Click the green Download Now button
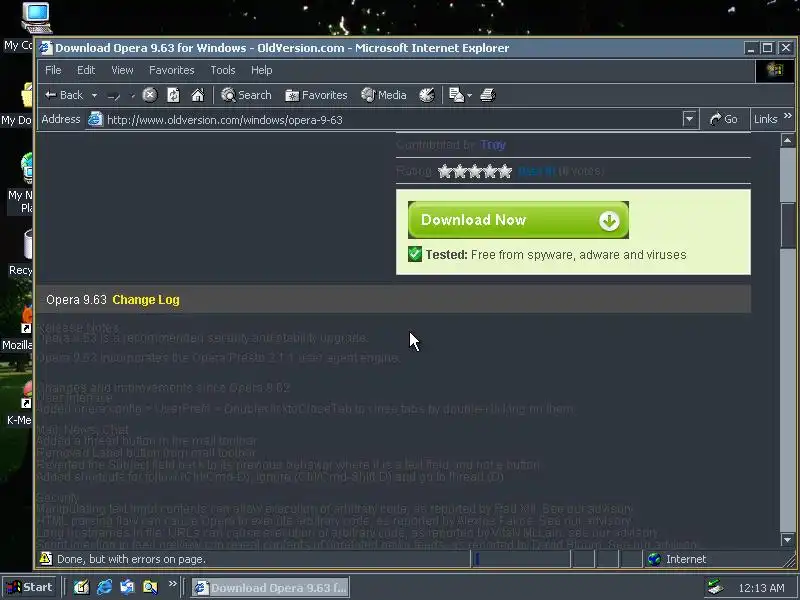The height and width of the screenshot is (600, 800). [x=518, y=220]
